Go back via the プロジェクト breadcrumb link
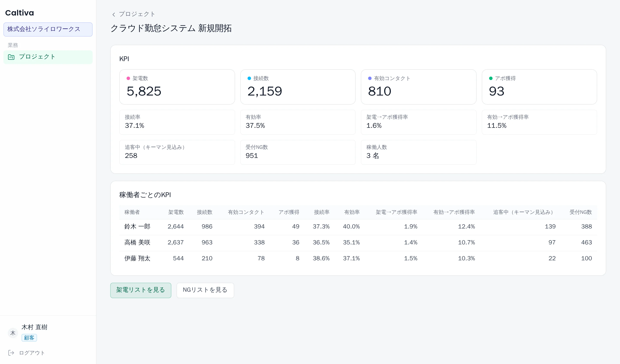This screenshot has height=364, width=620. click(137, 14)
